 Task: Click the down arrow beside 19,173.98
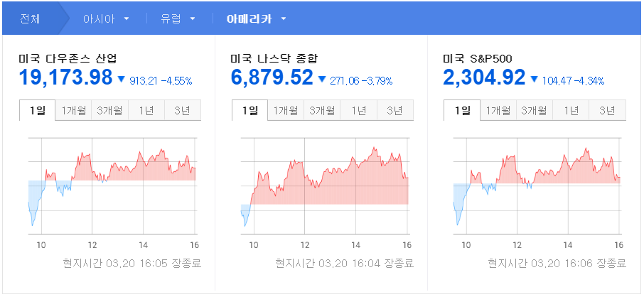(121, 80)
